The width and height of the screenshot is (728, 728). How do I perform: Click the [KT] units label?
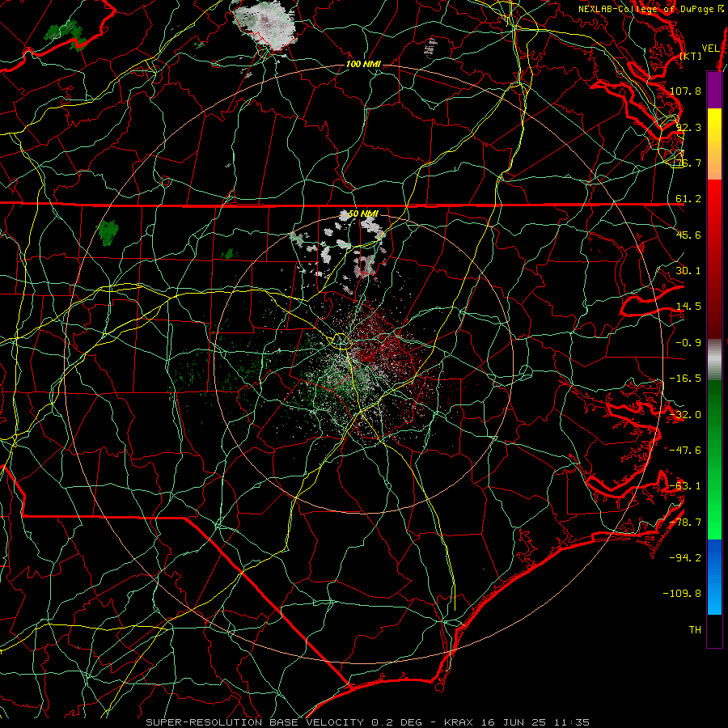tap(691, 56)
